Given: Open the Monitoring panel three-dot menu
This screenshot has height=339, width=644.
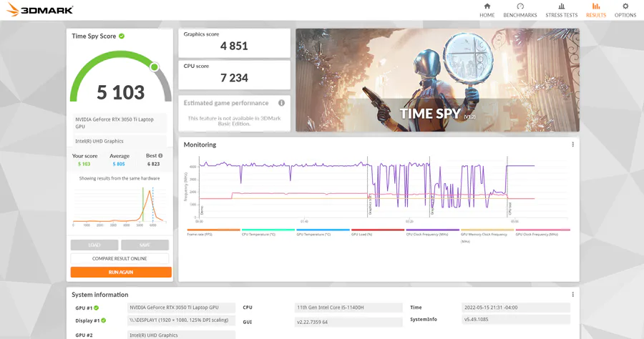Looking at the screenshot, I should (572, 144).
